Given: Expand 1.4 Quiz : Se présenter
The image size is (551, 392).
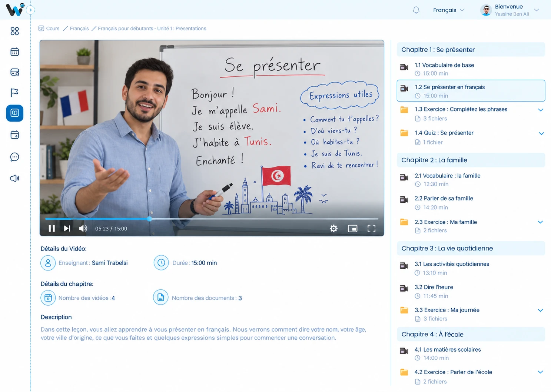Looking at the screenshot, I should point(541,133).
